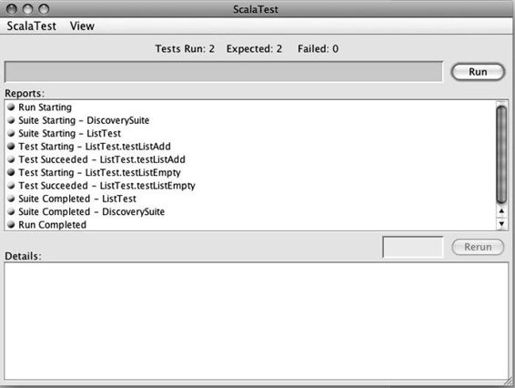Click the icon next to Suite Starting ListTest
This screenshot has width=515, height=388.
[11, 133]
